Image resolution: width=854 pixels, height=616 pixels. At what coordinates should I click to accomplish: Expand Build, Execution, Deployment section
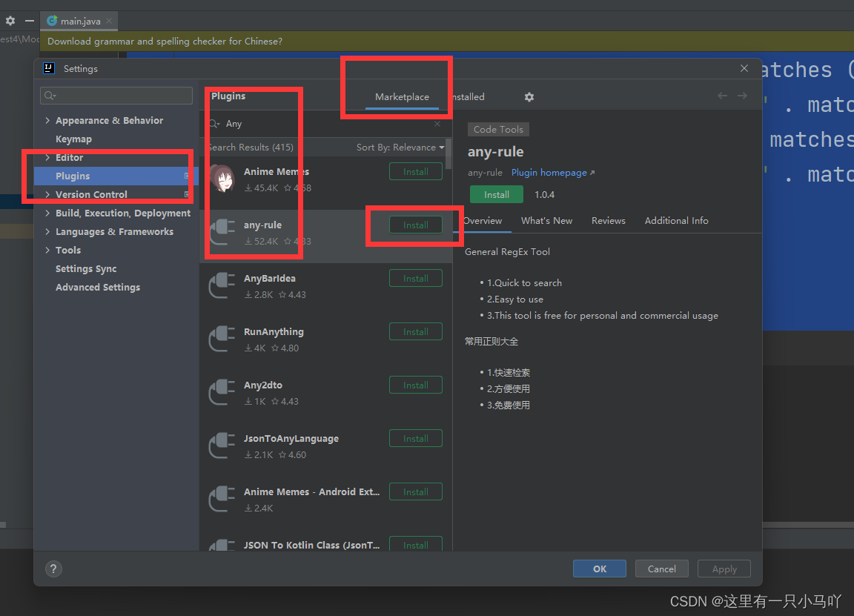pos(47,213)
